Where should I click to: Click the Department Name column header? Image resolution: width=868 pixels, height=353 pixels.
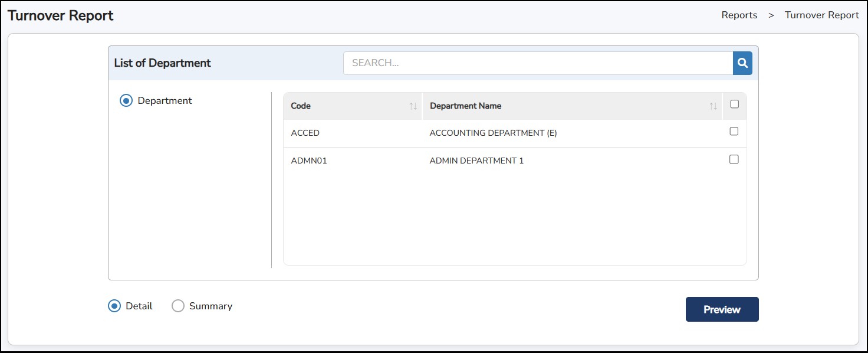pos(465,106)
